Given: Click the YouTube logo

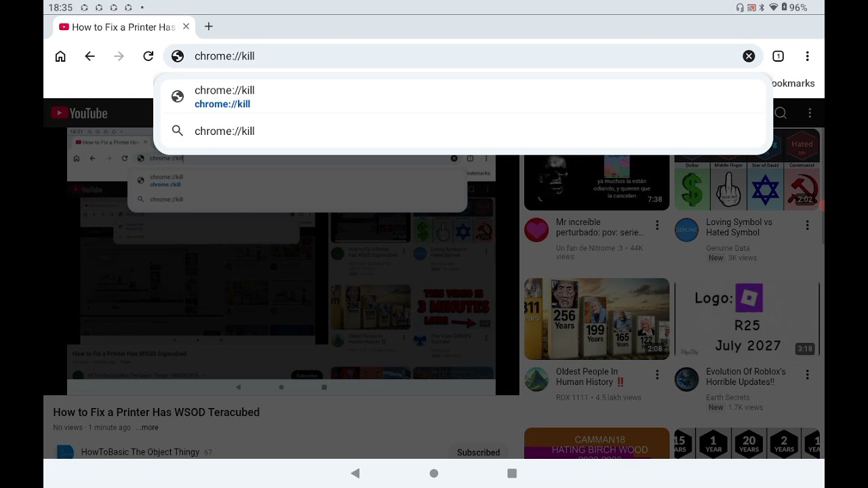Looking at the screenshot, I should pyautogui.click(x=79, y=113).
